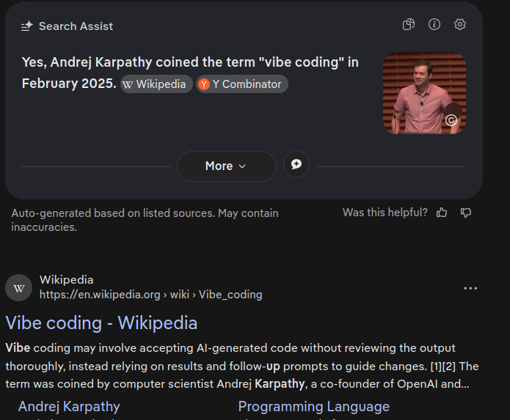
Task: Give thumbs up feedback
Action: pyautogui.click(x=442, y=213)
